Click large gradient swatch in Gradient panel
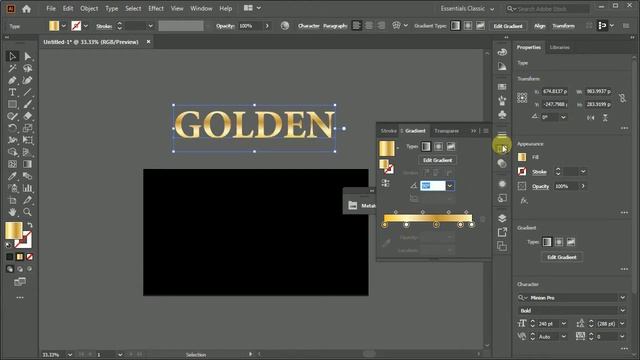 (387, 148)
